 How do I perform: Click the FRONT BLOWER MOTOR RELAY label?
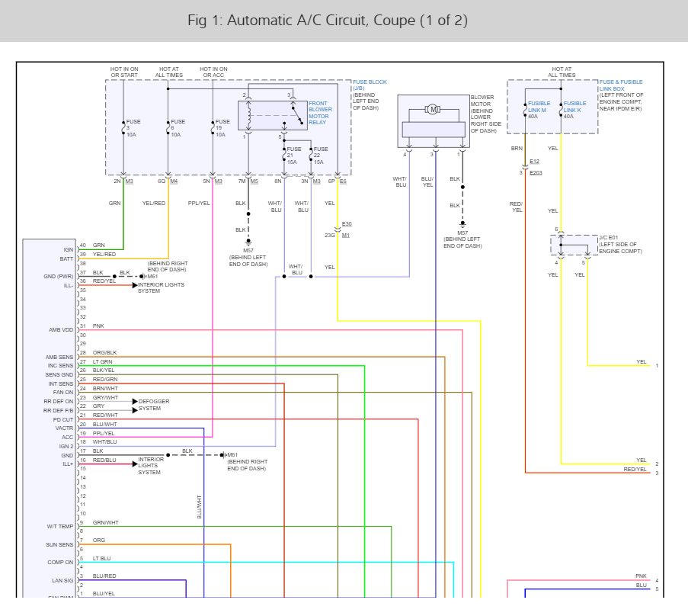tap(320, 113)
